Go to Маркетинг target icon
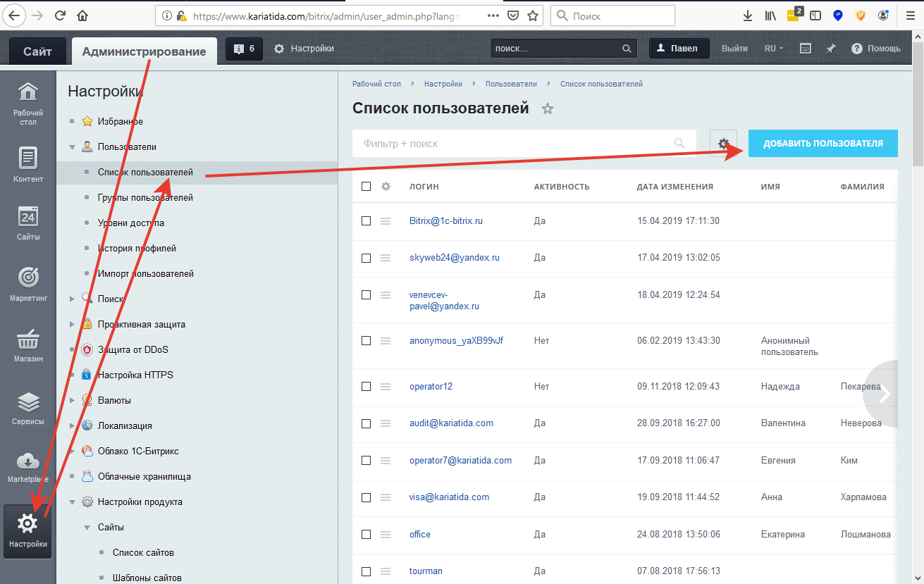 coord(28,282)
